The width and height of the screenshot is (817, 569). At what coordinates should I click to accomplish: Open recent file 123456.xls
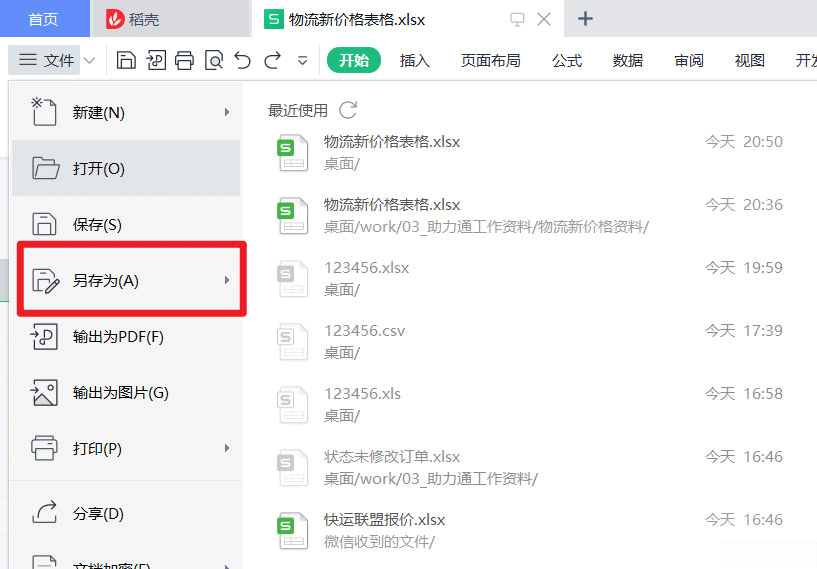tap(529, 404)
